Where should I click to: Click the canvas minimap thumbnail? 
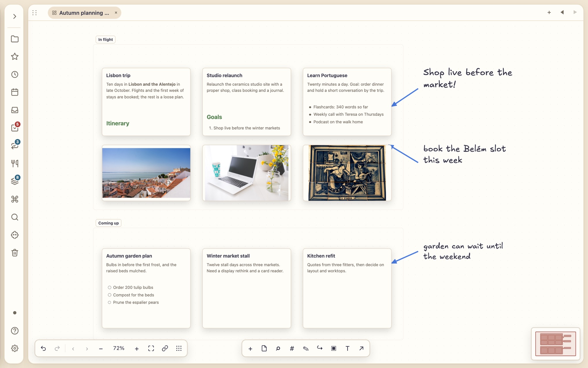point(555,344)
